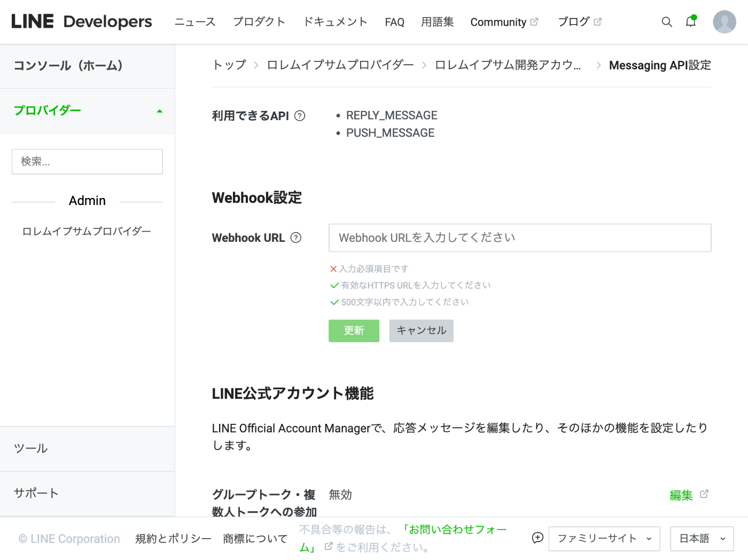Open the ファミリーサイト dropdown
748x560 pixels.
604,539
